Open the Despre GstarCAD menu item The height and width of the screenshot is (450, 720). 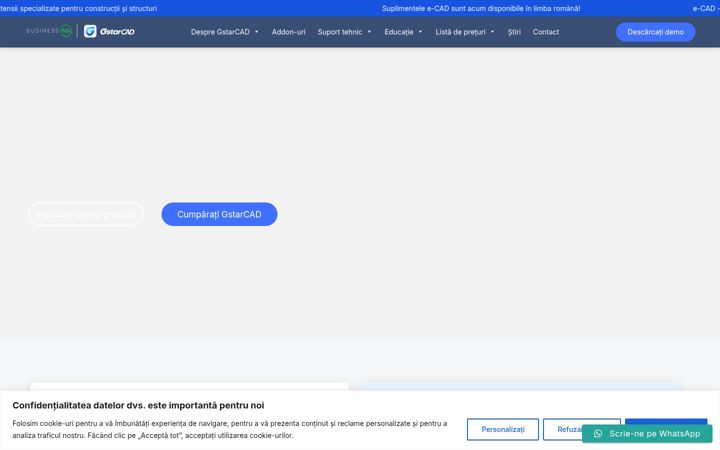coord(220,32)
